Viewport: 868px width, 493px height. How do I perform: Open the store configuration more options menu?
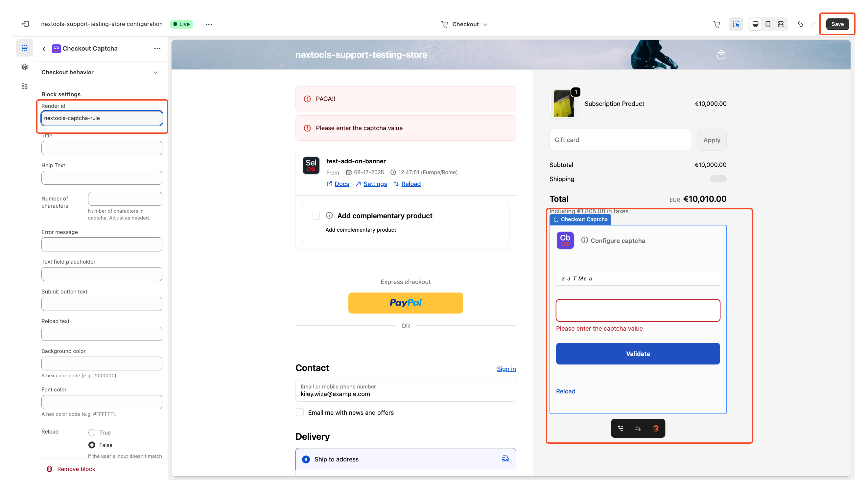(209, 24)
